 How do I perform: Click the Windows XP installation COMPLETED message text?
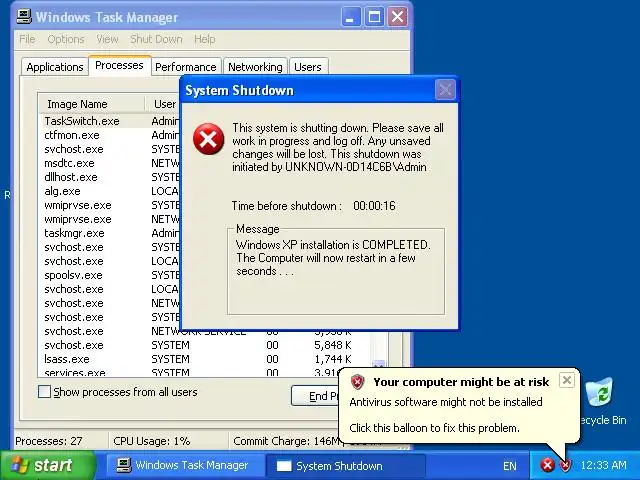(x=333, y=258)
